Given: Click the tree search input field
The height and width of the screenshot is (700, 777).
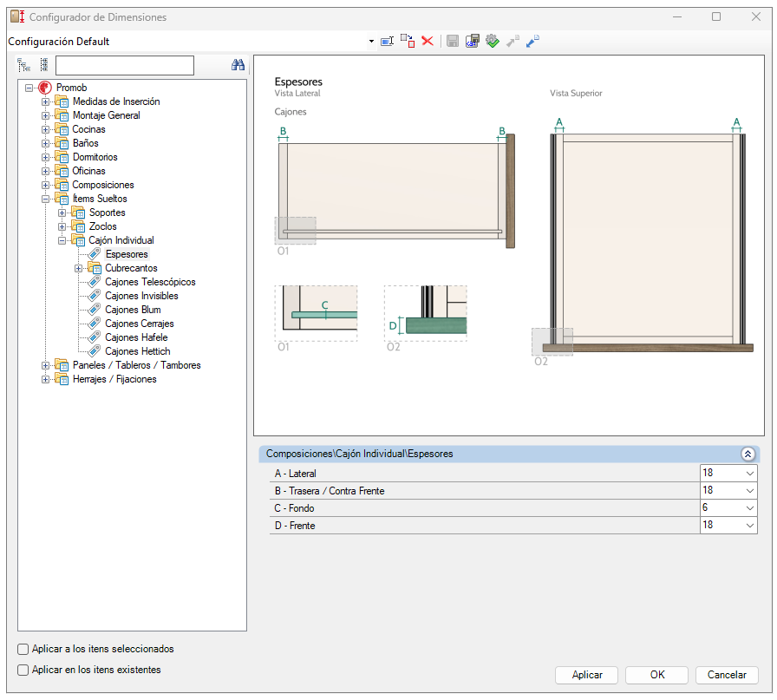Looking at the screenshot, I should point(124,65).
